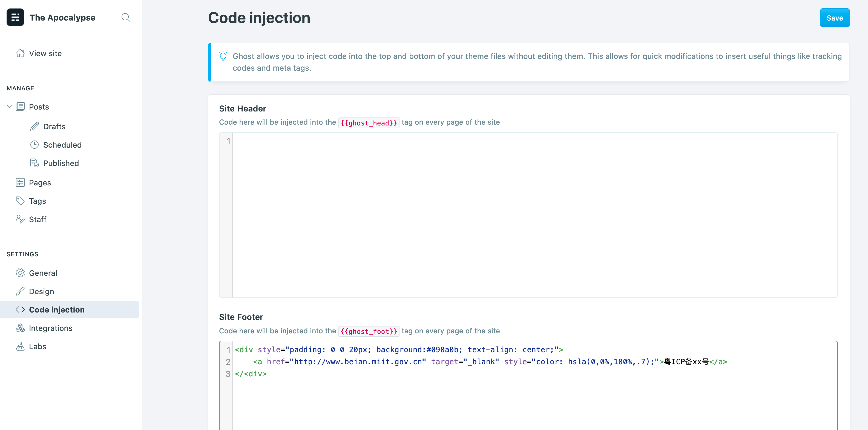
Task: Open Integrations settings
Action: (51, 328)
